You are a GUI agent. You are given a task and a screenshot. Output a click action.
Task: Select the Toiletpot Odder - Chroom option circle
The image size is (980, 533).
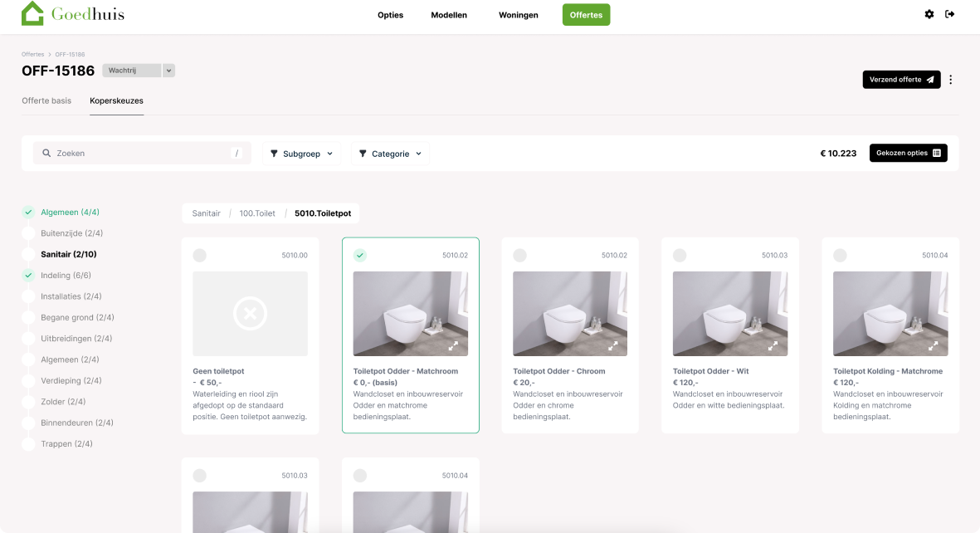519,255
